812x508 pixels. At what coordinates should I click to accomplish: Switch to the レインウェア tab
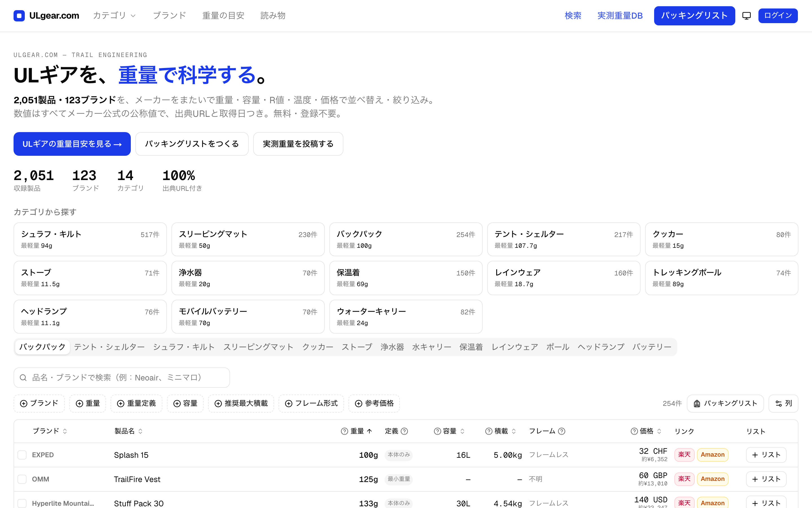point(514,347)
